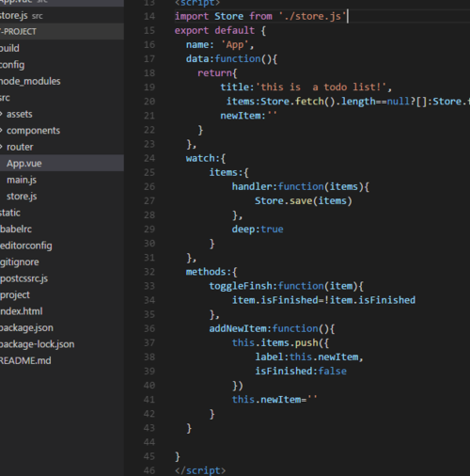Click closing '</script>' tag on line 46
The width and height of the screenshot is (470, 476).
[200, 470]
